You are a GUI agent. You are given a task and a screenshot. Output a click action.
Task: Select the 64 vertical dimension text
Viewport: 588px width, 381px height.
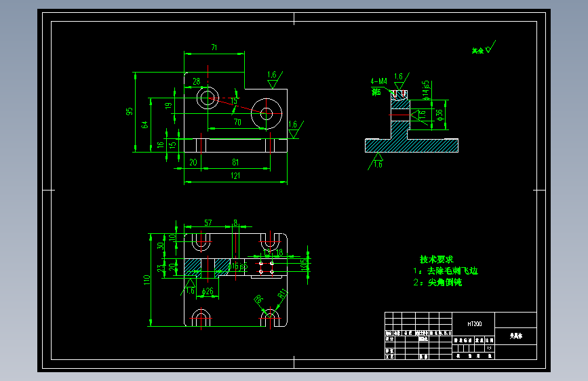click(144, 125)
